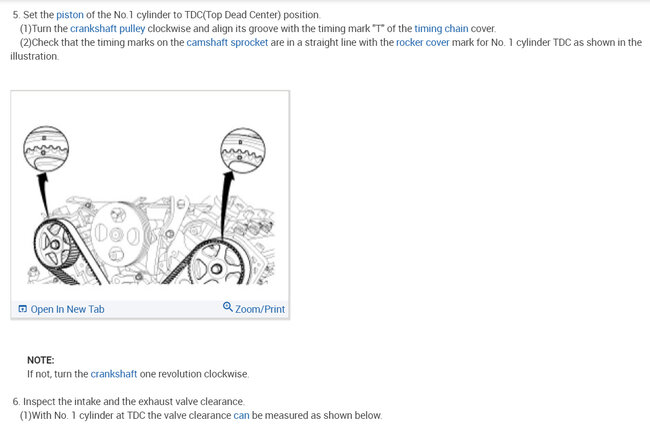Open the 'rocker cover' link
This screenshot has width=650, height=431.
click(422, 42)
